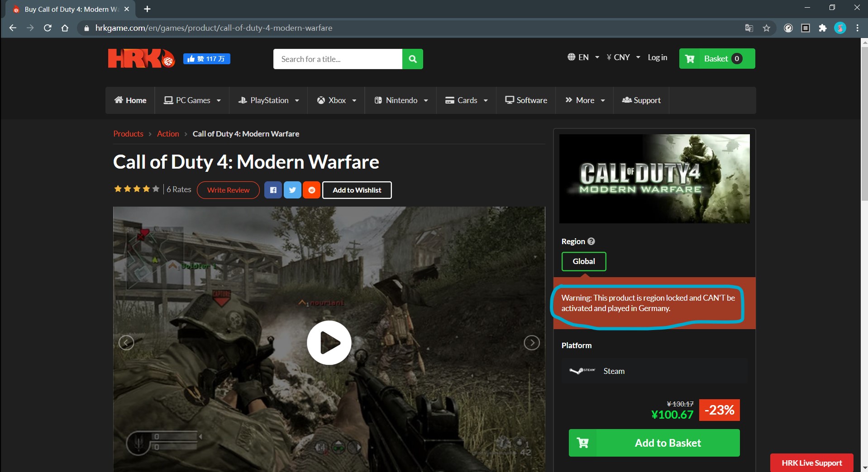868x472 pixels.
Task: Click the region lock warning text
Action: pyautogui.click(x=648, y=303)
